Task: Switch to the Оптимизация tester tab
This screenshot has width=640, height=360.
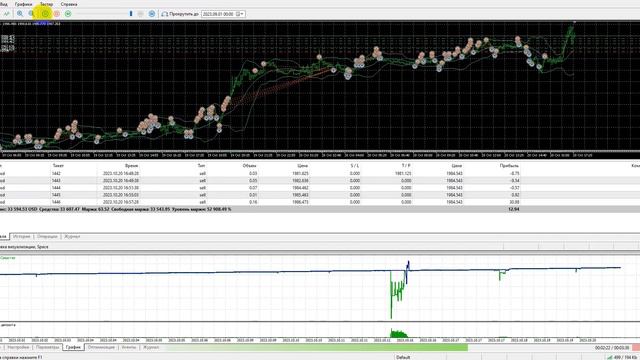Action: pos(101,347)
